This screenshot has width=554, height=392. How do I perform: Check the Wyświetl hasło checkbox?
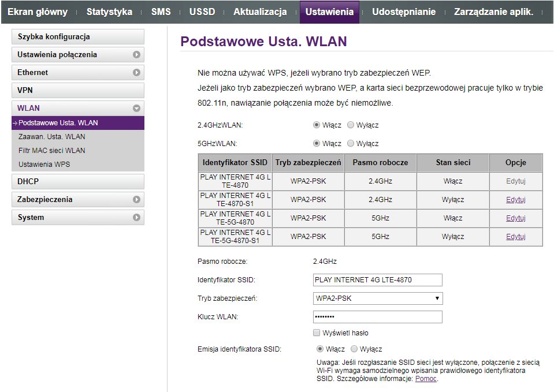317,333
